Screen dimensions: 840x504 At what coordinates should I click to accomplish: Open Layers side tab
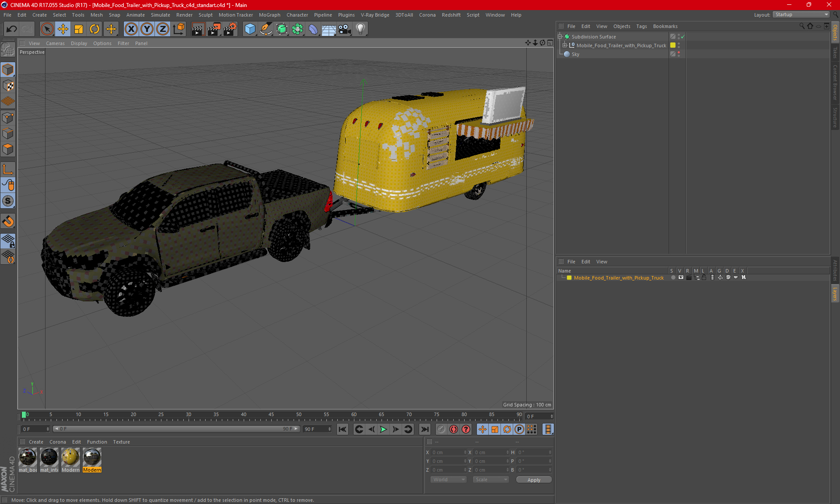[835, 294]
